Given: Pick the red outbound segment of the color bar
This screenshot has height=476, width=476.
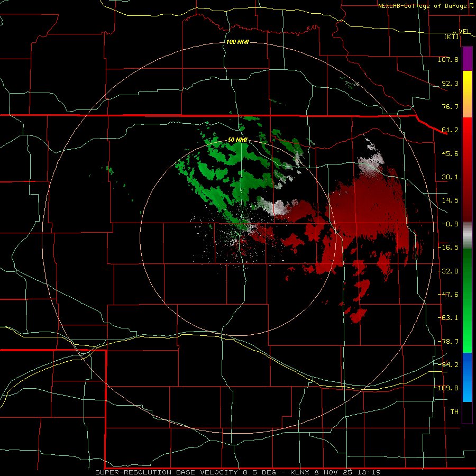Looking at the screenshot, I should click(467, 169).
